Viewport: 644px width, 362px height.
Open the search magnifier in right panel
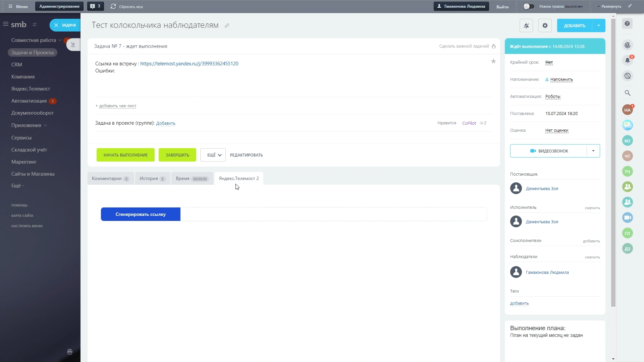click(627, 93)
